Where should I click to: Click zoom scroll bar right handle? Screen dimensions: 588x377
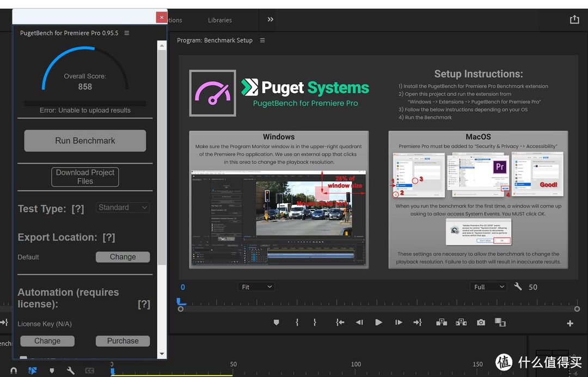click(577, 309)
